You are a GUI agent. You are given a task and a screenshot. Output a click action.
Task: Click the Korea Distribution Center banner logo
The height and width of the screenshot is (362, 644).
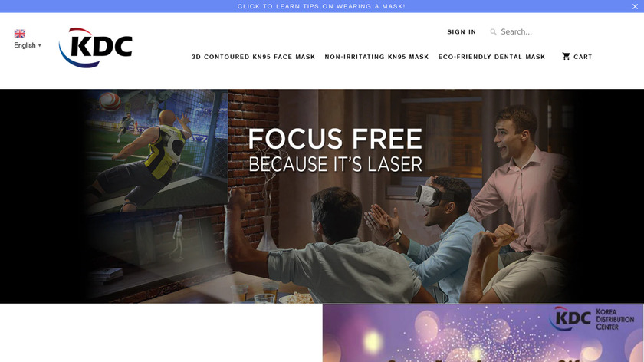(x=591, y=319)
